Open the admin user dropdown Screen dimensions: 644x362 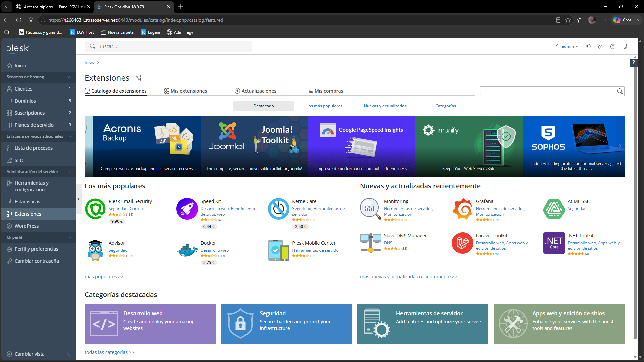(567, 46)
